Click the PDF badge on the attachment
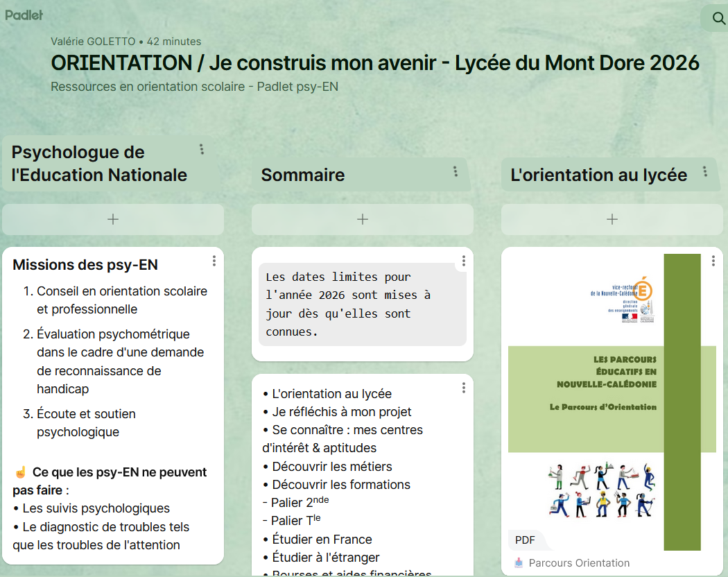 click(x=526, y=540)
